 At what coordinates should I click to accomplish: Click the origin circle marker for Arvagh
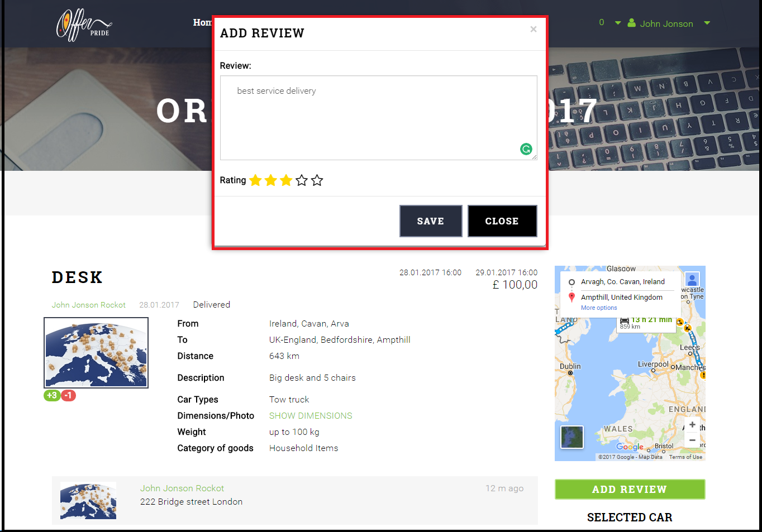(571, 282)
